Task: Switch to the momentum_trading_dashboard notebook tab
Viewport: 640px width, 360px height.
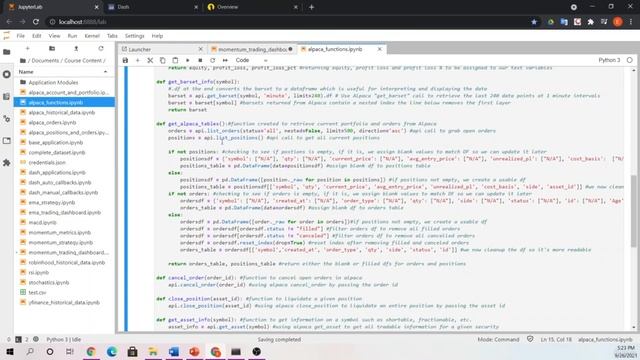Action: pyautogui.click(x=252, y=49)
